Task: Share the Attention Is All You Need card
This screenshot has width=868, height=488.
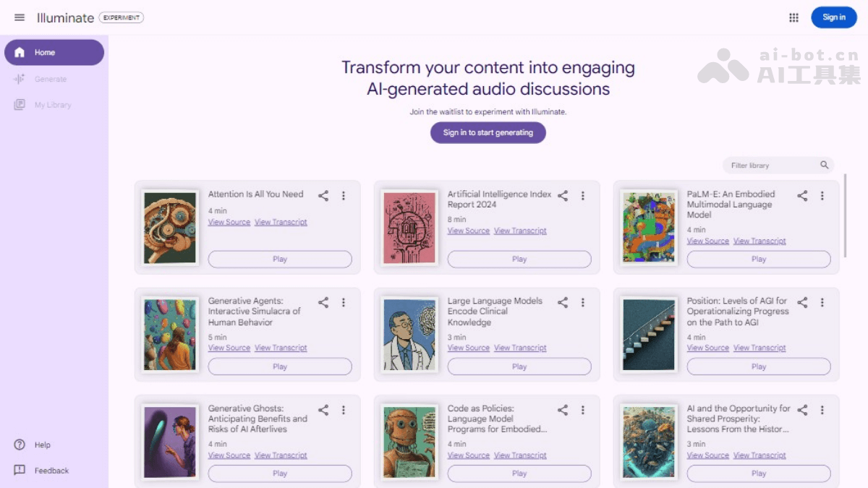Action: [x=323, y=195]
